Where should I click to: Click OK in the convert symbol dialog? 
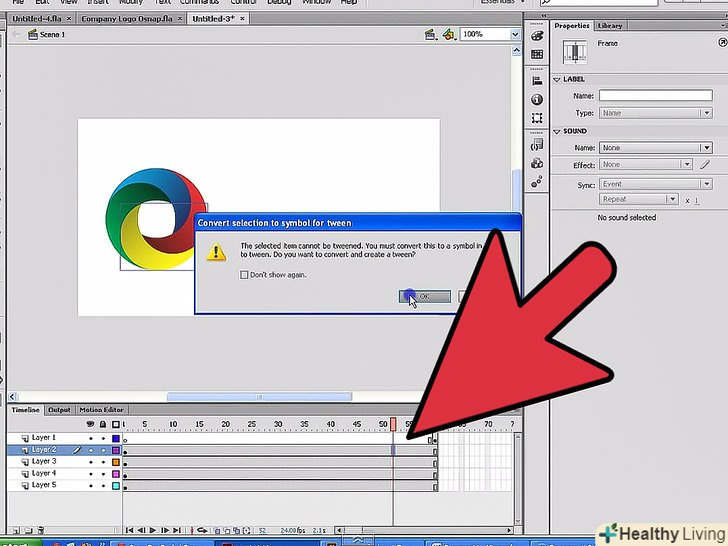(x=425, y=297)
